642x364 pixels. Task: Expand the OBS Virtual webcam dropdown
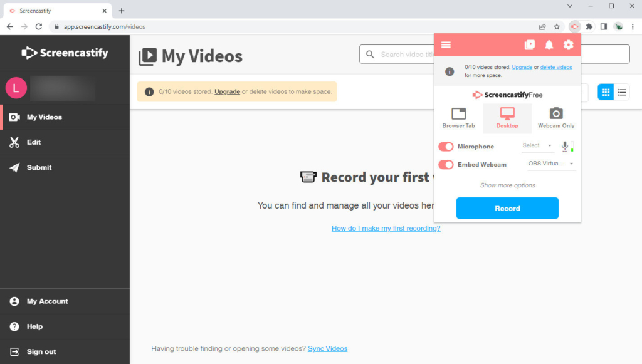pyautogui.click(x=551, y=162)
